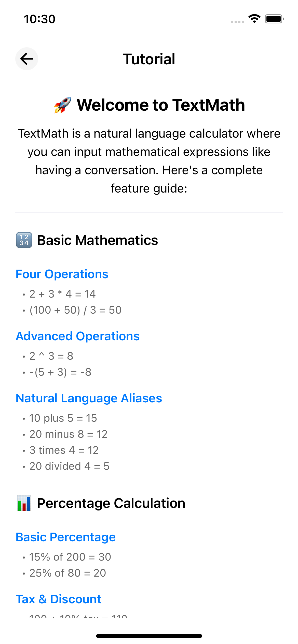Tap the clock showing 10:30

pyautogui.click(x=39, y=19)
